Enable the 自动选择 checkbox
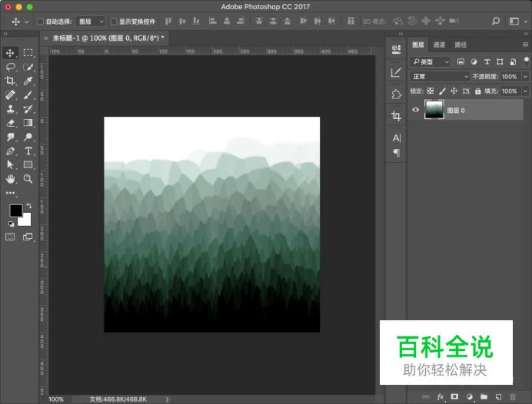The width and height of the screenshot is (532, 404). click(41, 22)
